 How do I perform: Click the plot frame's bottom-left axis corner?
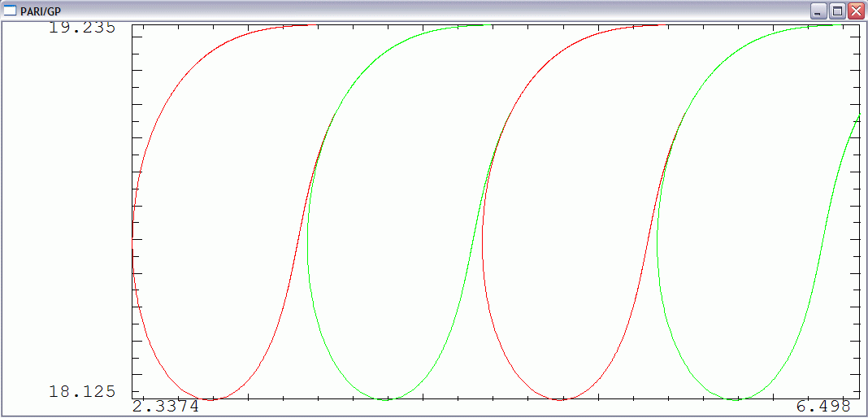coord(132,399)
